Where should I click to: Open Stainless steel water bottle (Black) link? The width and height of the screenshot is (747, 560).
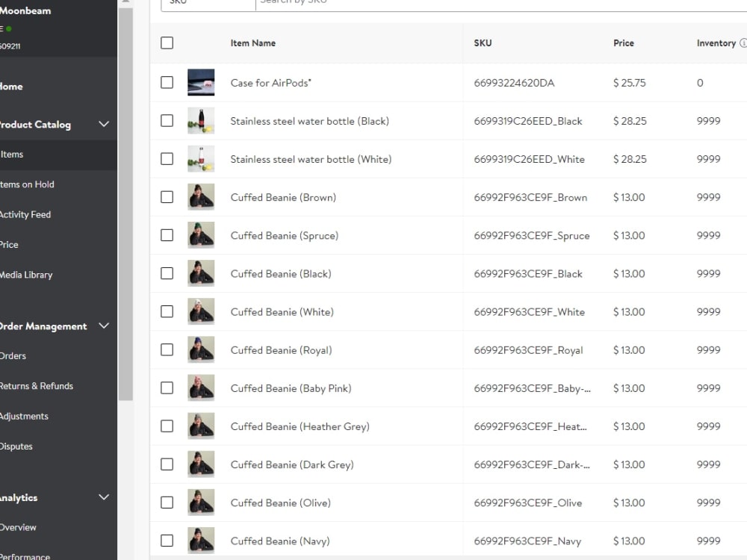tap(310, 121)
